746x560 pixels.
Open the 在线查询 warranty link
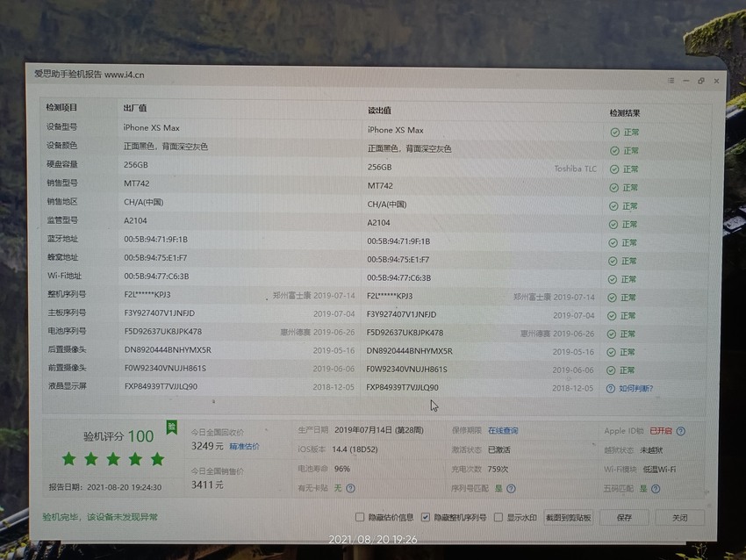[503, 431]
